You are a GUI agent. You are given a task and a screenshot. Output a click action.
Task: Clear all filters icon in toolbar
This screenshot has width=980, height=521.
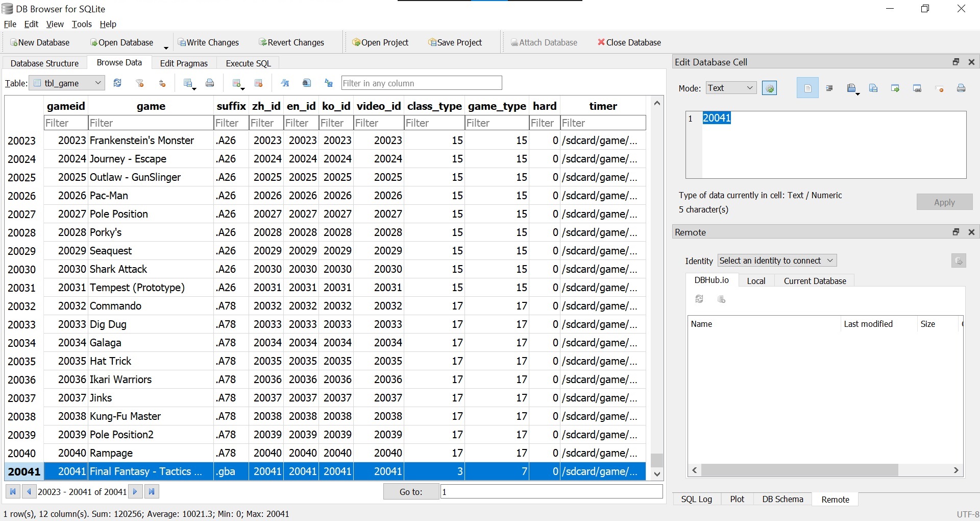click(140, 83)
